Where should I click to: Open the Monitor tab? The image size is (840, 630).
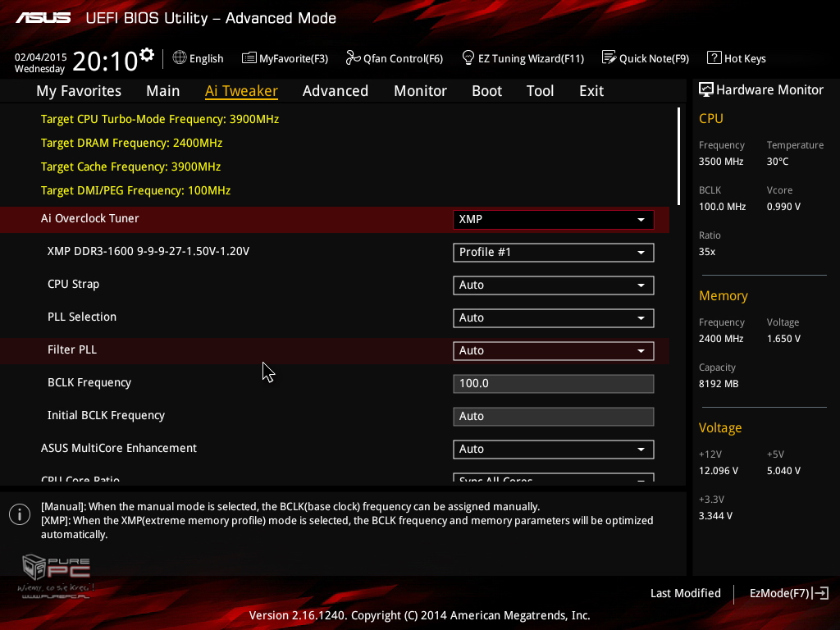(421, 91)
